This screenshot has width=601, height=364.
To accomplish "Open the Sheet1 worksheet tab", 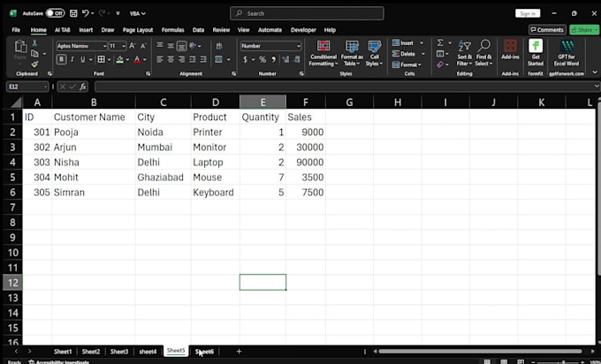I will coord(63,352).
